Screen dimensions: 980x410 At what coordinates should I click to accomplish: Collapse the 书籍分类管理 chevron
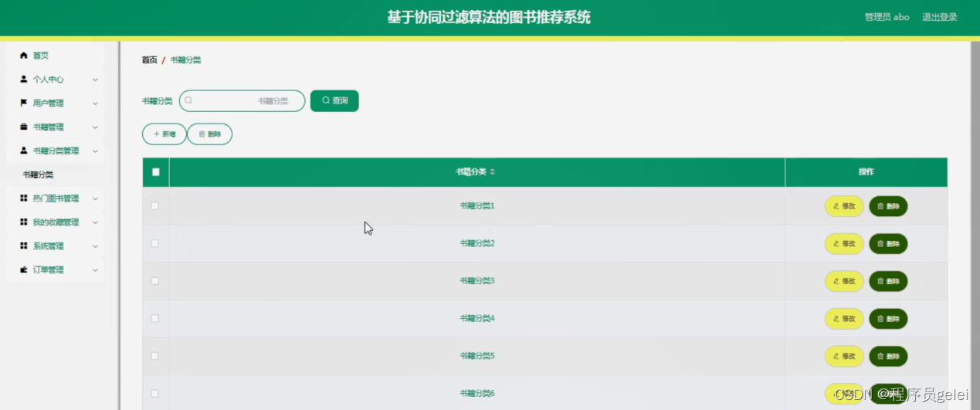(x=95, y=151)
